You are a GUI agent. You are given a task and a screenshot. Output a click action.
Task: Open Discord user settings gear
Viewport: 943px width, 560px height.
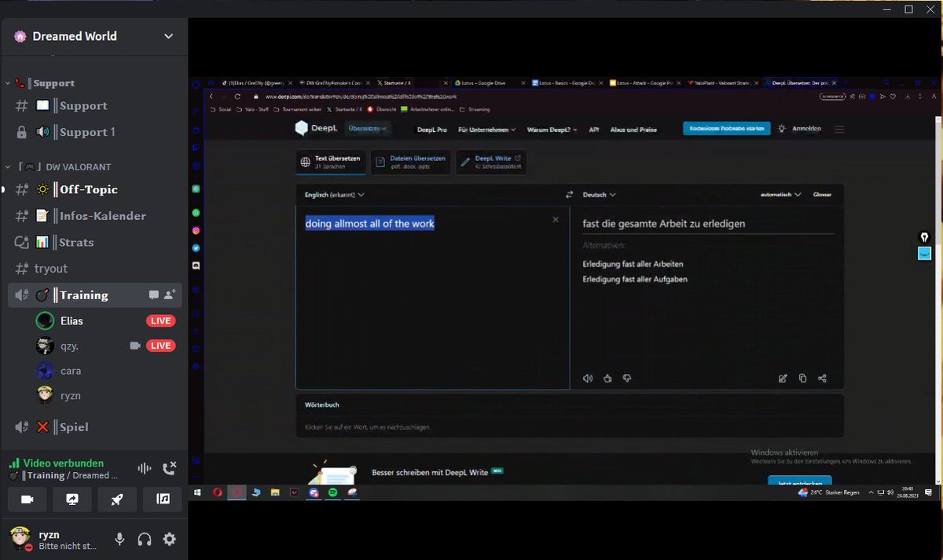(x=169, y=539)
